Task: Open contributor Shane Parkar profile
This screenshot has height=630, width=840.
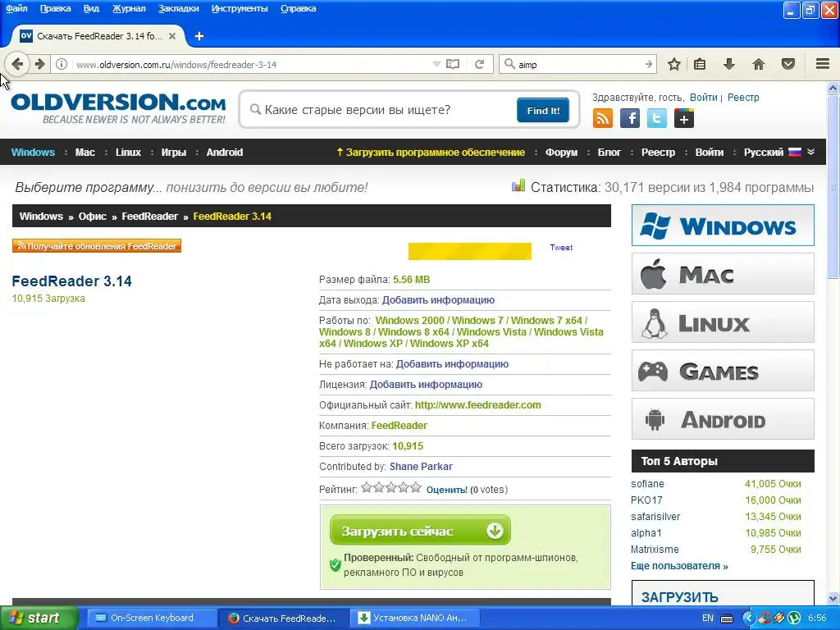Action: (x=421, y=467)
